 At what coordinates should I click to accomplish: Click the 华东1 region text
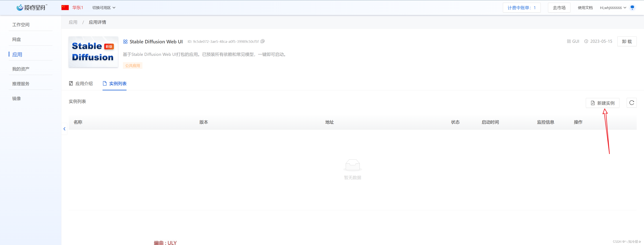(x=78, y=7)
